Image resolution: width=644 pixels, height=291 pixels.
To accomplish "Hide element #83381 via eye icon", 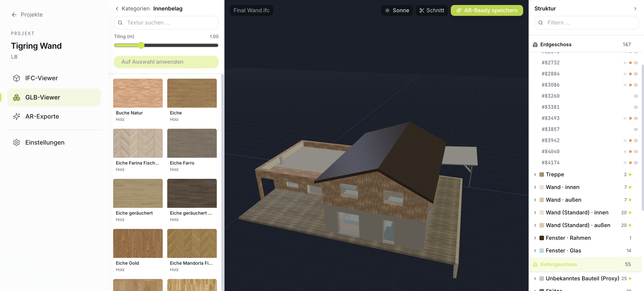I will (636, 107).
